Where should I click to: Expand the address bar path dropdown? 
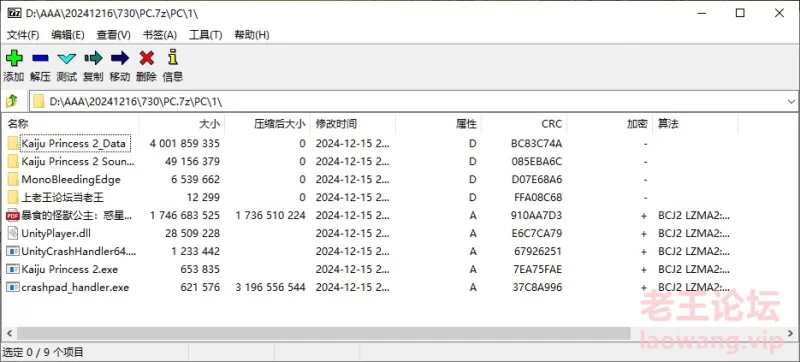(x=791, y=101)
